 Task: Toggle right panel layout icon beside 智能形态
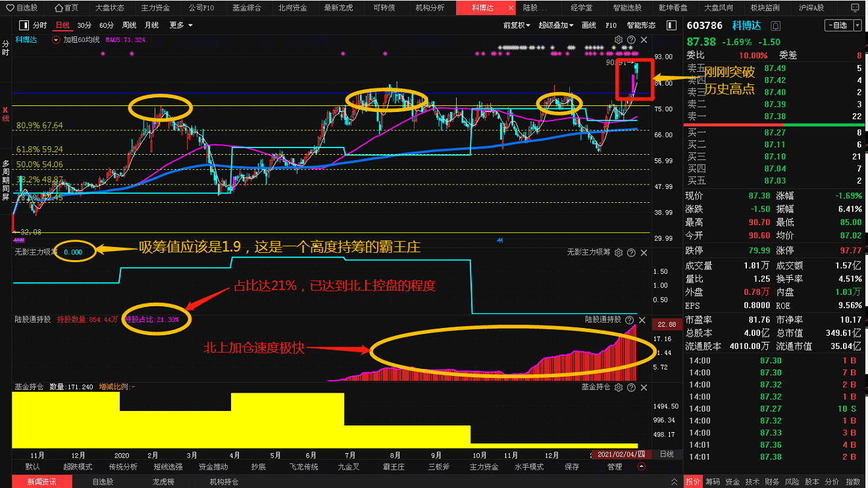(x=671, y=25)
